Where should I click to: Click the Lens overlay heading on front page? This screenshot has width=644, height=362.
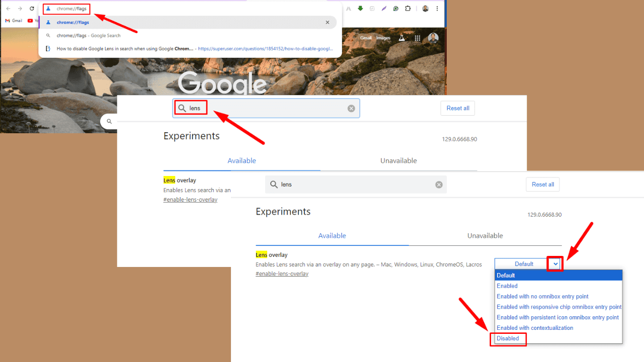pos(272,255)
